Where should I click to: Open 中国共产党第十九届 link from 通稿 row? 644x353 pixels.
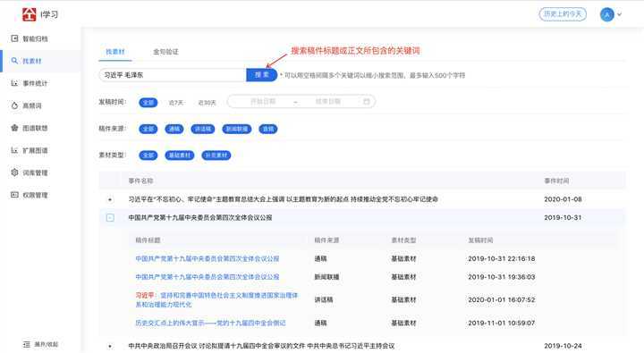208,258
